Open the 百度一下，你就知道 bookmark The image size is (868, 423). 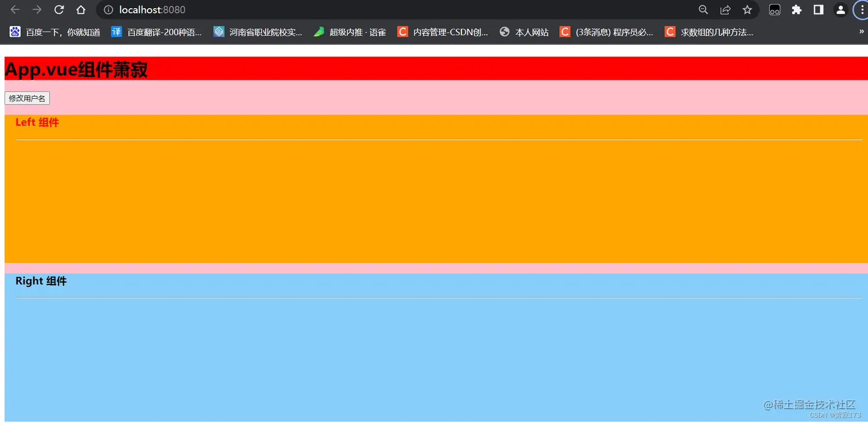[x=55, y=32]
